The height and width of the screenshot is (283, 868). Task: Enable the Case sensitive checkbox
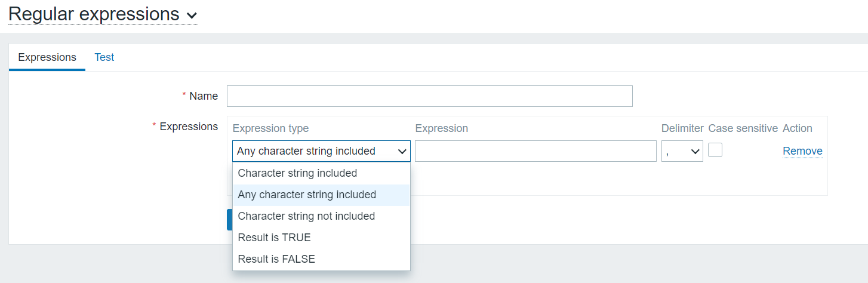[715, 150]
